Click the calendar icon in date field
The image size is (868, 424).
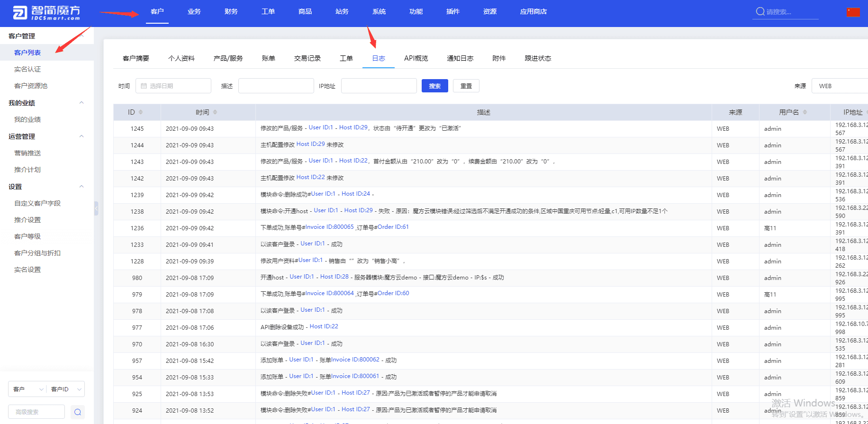tap(144, 86)
